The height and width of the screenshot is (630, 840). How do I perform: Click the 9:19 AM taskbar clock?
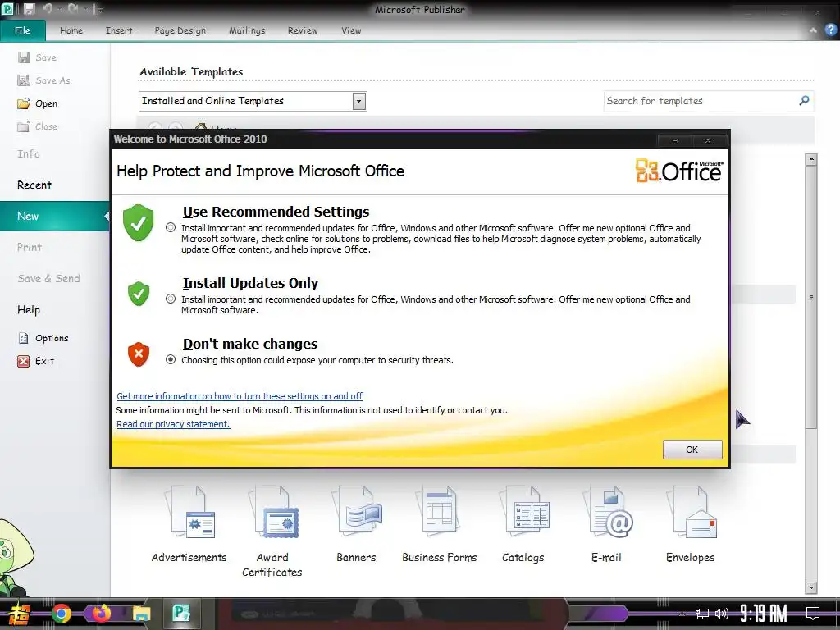pos(763,613)
